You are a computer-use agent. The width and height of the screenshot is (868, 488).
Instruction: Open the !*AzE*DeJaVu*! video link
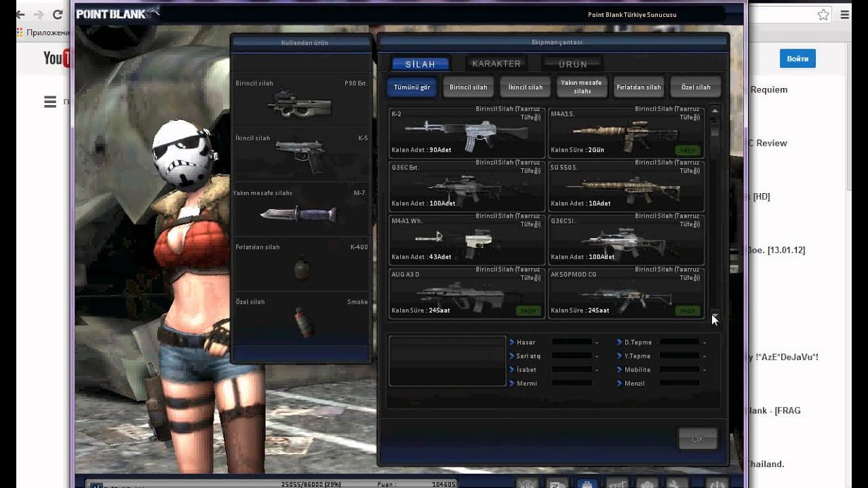point(783,357)
